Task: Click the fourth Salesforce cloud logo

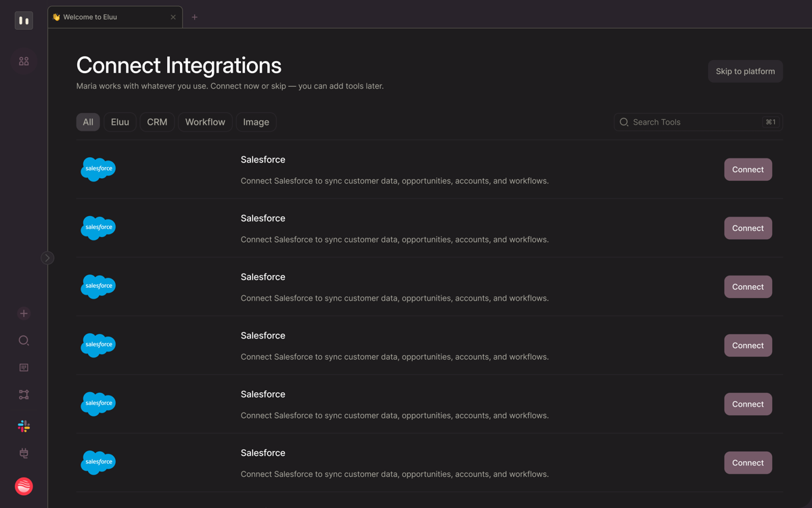Action: tap(98, 345)
